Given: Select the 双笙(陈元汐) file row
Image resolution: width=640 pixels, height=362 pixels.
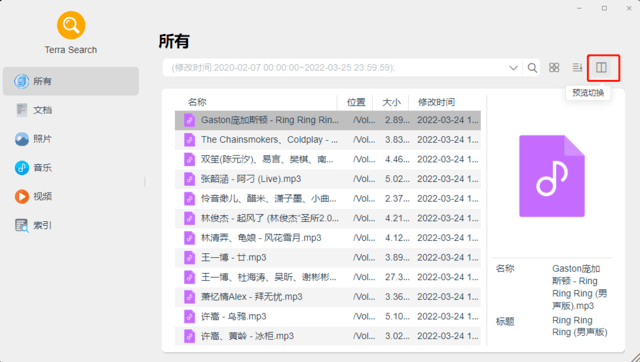Looking at the screenshot, I should pos(328,159).
